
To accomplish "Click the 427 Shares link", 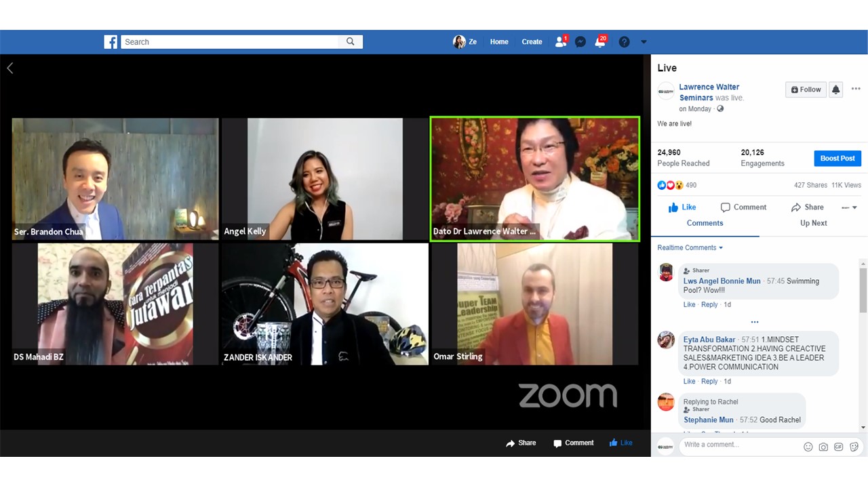I will (x=810, y=185).
